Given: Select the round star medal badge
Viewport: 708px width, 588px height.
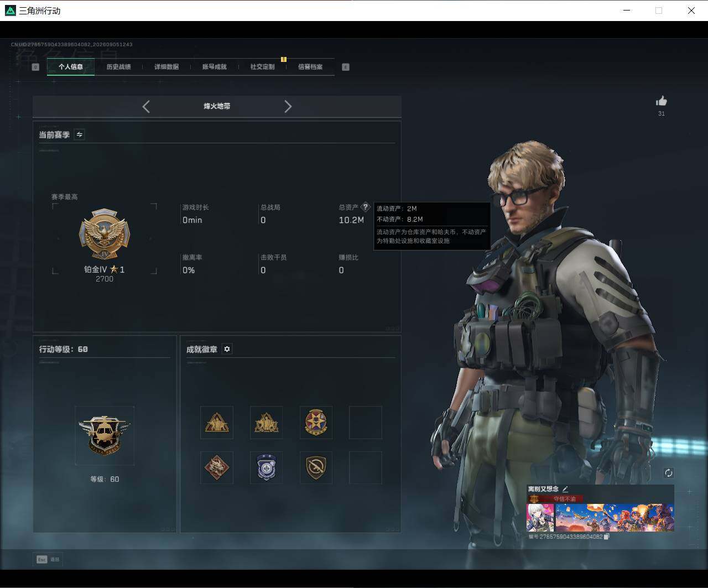Looking at the screenshot, I should click(x=316, y=423).
